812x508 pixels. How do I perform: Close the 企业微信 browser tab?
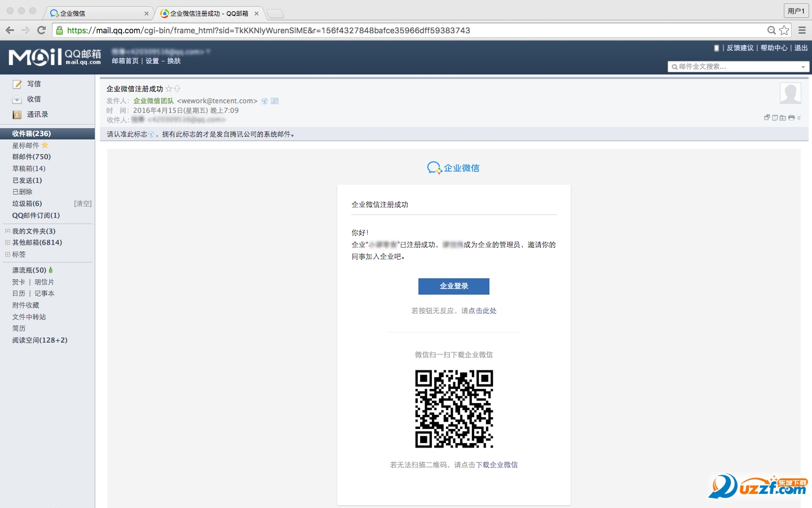(147, 14)
